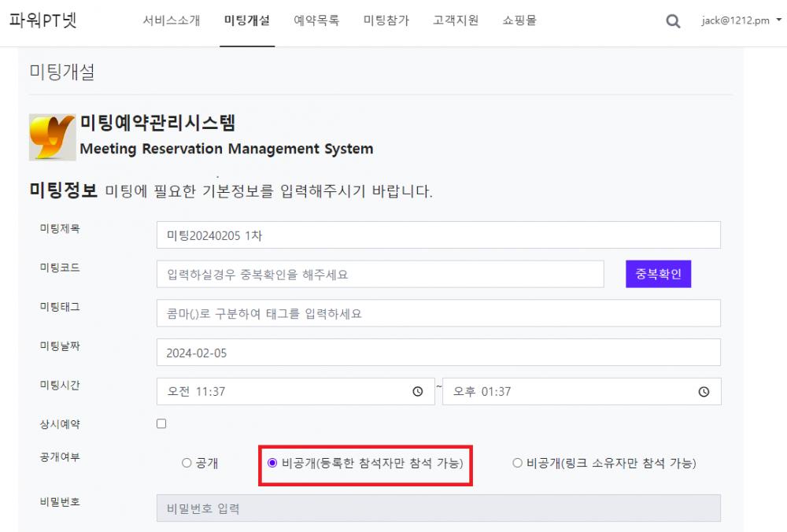This screenshot has width=787, height=532.
Task: Click the 미팅개설 page heading
Action: coord(62,72)
